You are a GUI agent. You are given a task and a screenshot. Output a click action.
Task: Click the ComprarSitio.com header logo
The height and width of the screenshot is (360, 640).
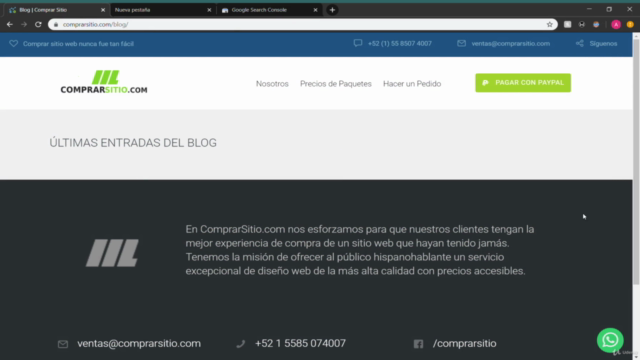(104, 82)
